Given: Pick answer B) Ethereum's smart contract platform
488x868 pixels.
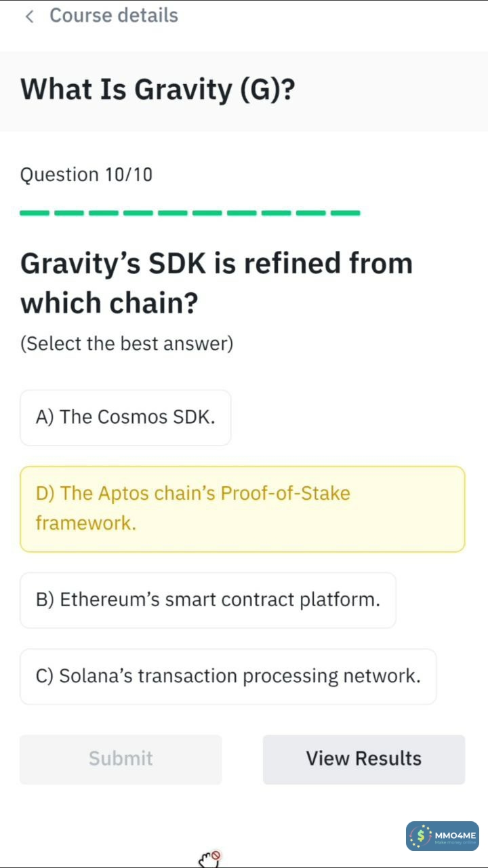Looking at the screenshot, I should [207, 600].
